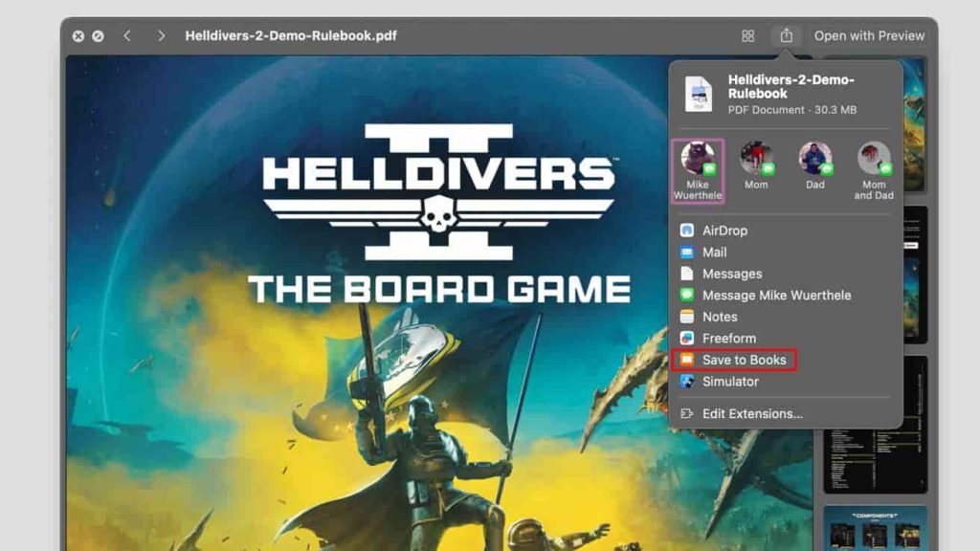980x551 pixels.
Task: Choose AirDrop from the share menu
Action: tap(724, 231)
